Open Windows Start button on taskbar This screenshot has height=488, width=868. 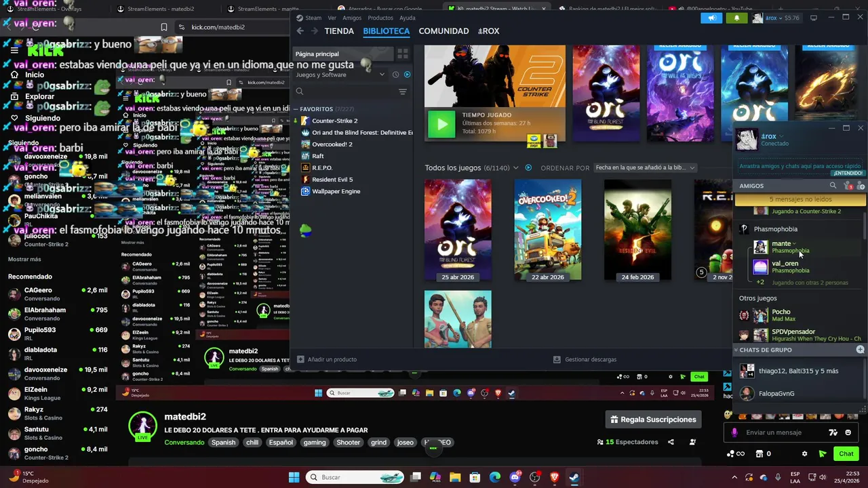point(294,477)
